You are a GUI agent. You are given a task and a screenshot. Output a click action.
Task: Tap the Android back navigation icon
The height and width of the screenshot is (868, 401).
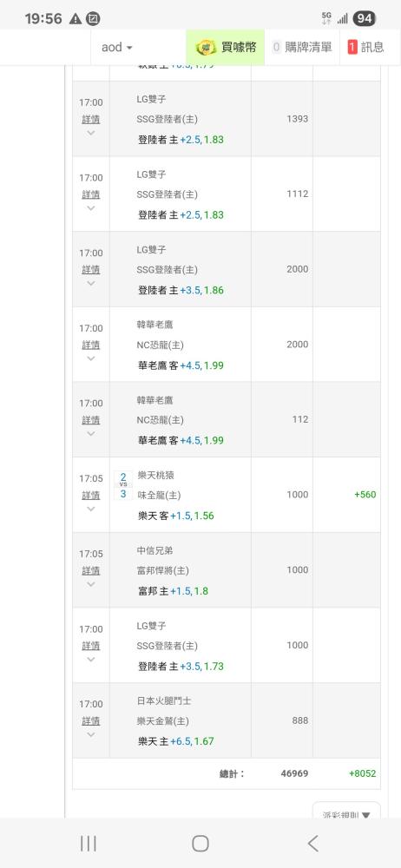[313, 843]
